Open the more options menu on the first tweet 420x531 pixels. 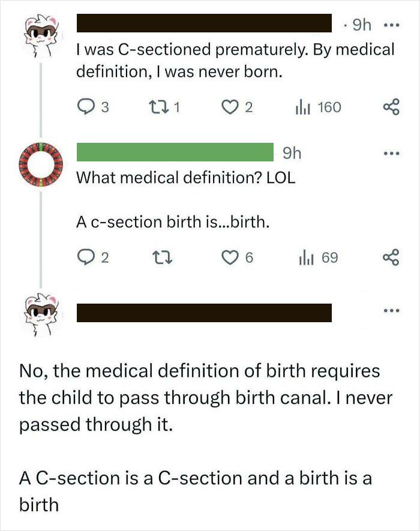pos(391,25)
